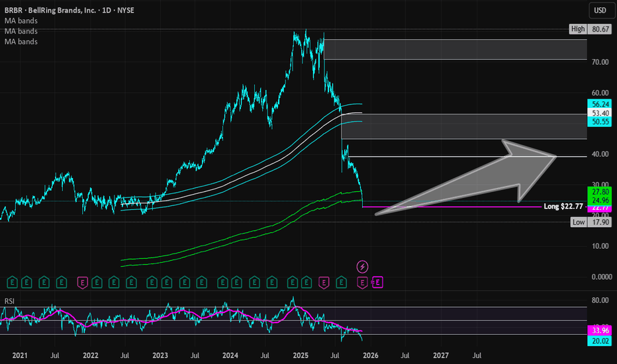Image resolution: width=617 pixels, height=364 pixels.
Task: Click pink earnings marker directly below lightning icon
Action: point(362,283)
